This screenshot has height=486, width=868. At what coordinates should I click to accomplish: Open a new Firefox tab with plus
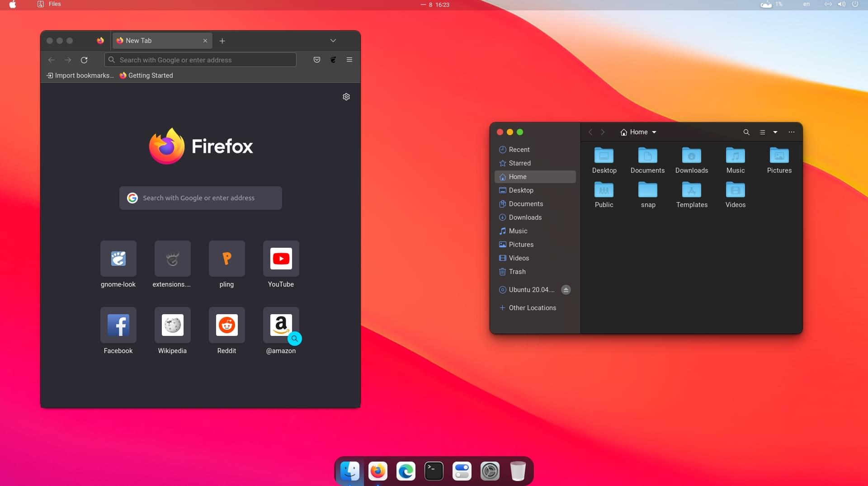(222, 41)
